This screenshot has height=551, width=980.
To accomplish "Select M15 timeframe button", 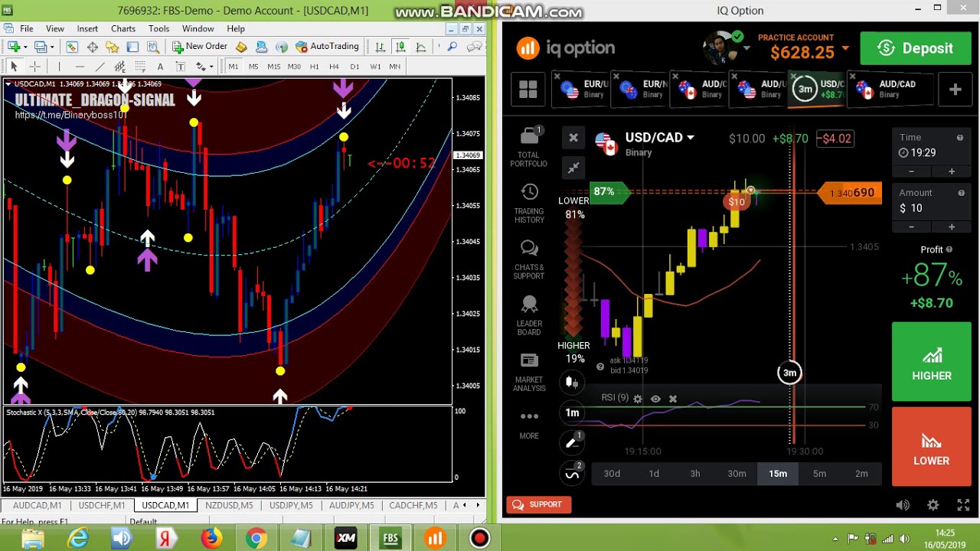I will click(x=273, y=67).
